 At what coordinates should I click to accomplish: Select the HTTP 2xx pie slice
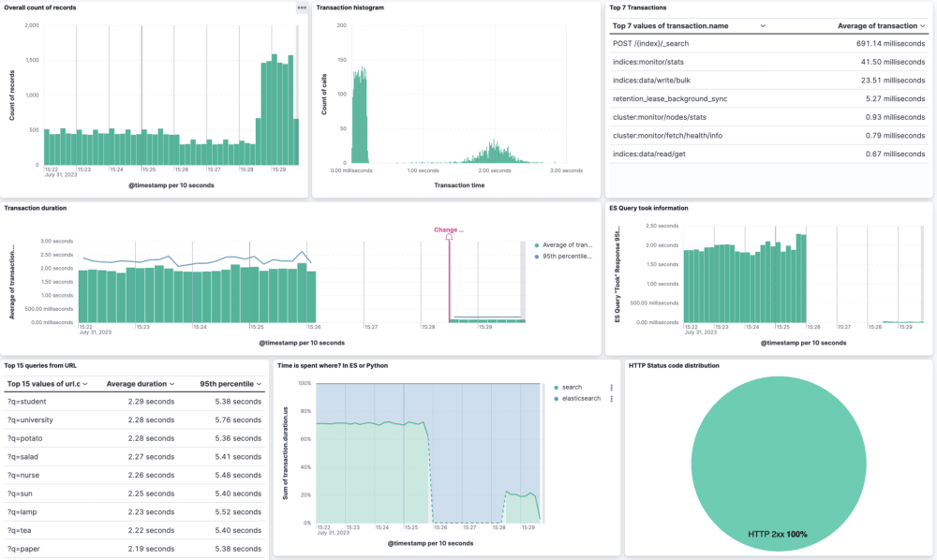tap(778, 461)
